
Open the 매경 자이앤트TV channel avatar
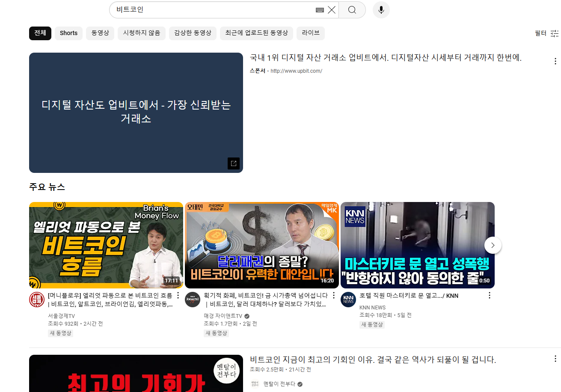[193, 300]
